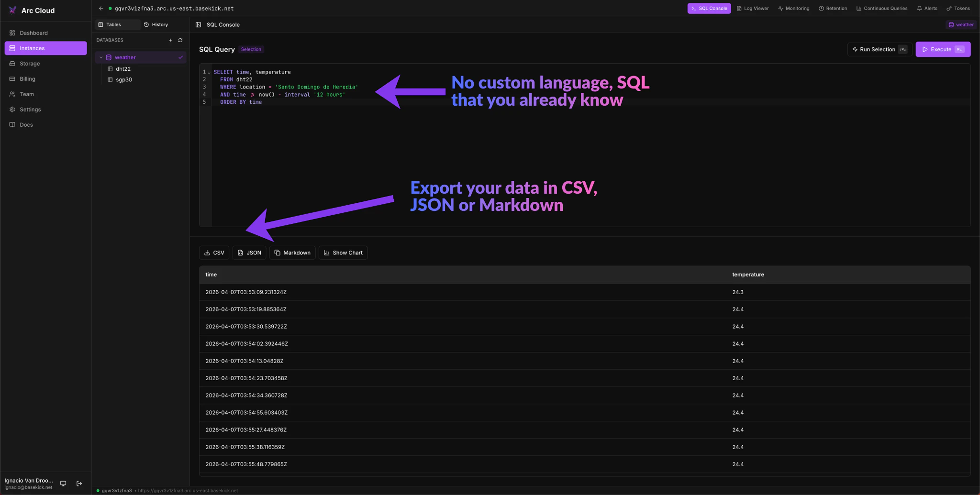Click the Execute button
Viewport: 980px width, 495px height.
943,49
